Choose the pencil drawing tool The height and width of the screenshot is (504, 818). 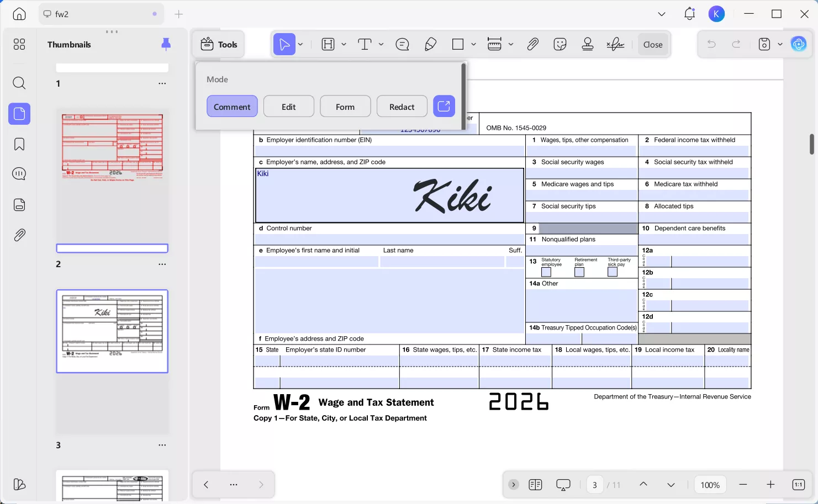point(430,45)
